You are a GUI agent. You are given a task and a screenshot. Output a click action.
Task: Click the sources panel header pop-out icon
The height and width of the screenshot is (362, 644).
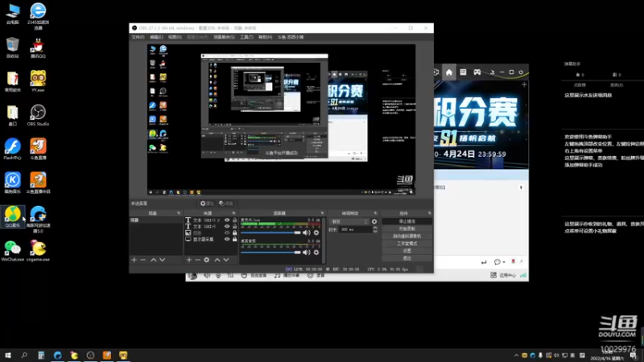point(233,213)
